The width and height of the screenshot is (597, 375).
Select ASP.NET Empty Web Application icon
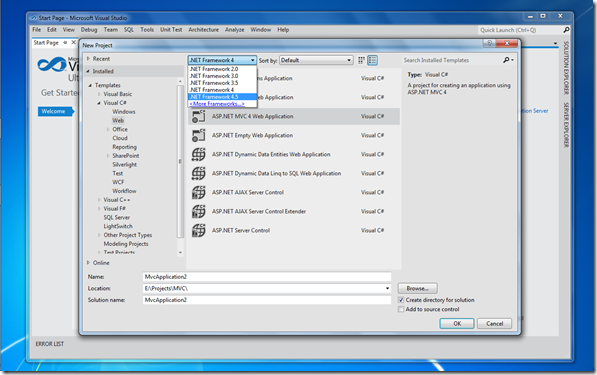(198, 135)
